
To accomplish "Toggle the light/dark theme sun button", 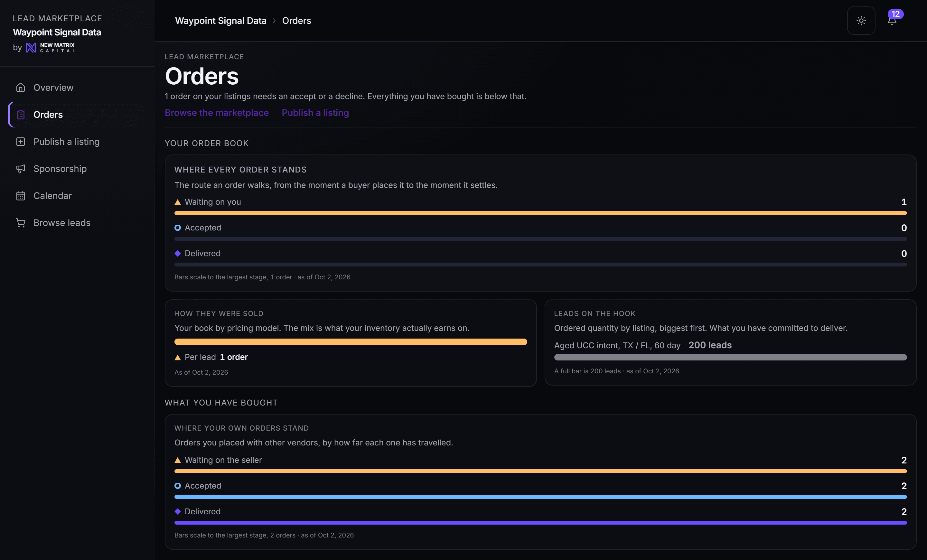I will pyautogui.click(x=861, y=20).
